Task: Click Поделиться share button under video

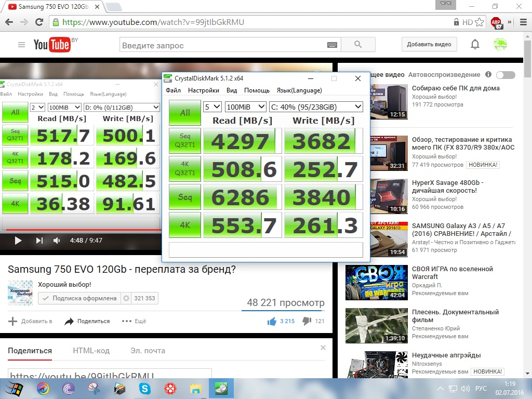Action: click(87, 321)
